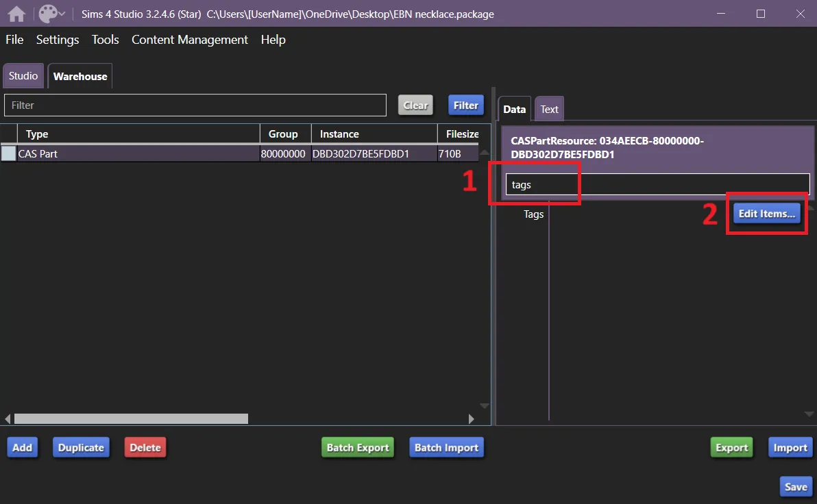
Task: Click the Edit Items button for Tags
Action: 766,213
